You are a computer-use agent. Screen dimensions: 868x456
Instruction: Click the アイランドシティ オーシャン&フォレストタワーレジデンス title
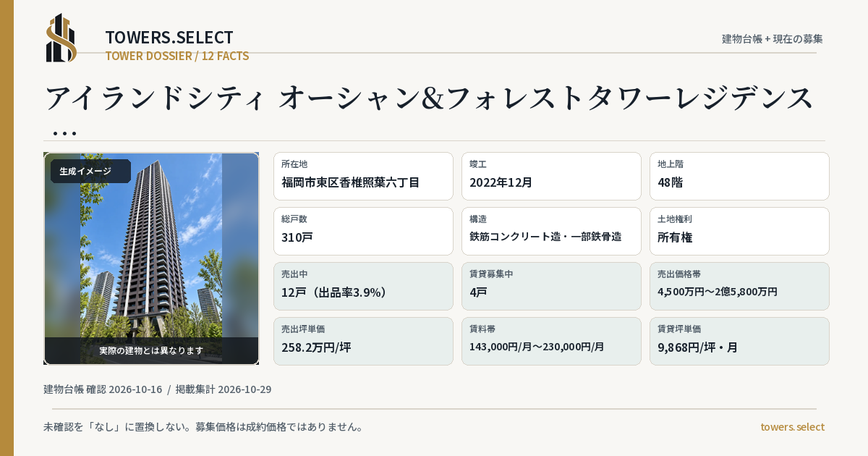430,98
